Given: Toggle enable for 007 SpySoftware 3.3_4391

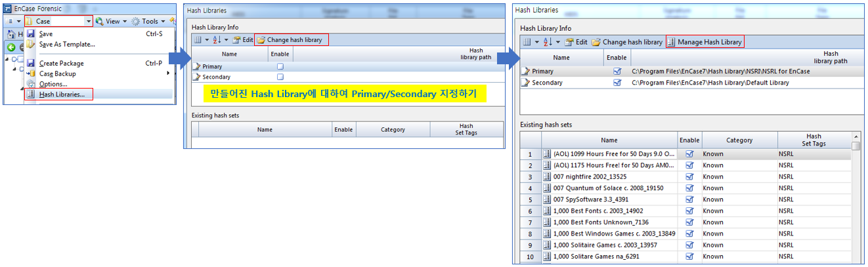Looking at the screenshot, I should click(x=689, y=199).
